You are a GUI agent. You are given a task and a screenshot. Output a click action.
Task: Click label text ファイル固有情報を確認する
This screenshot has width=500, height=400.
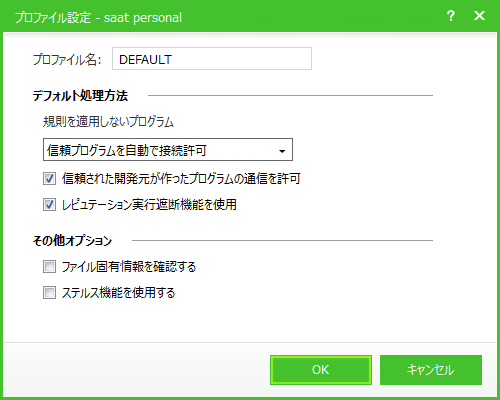coord(129,267)
